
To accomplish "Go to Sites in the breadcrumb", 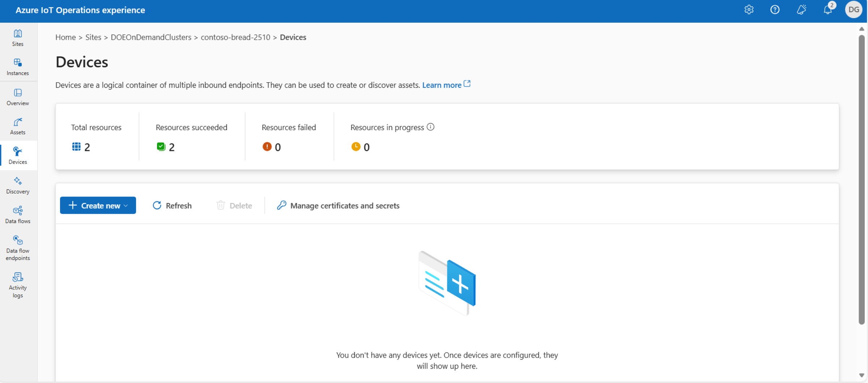I will coord(93,37).
